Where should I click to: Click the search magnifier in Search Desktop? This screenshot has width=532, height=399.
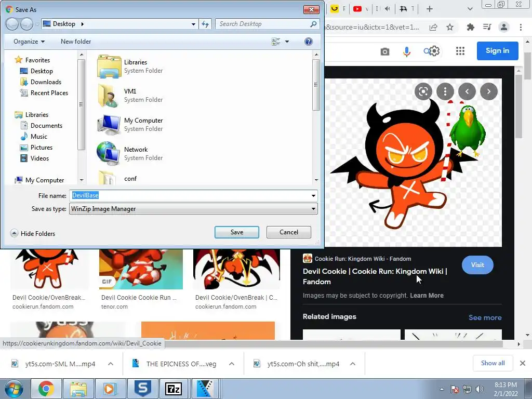(313, 24)
